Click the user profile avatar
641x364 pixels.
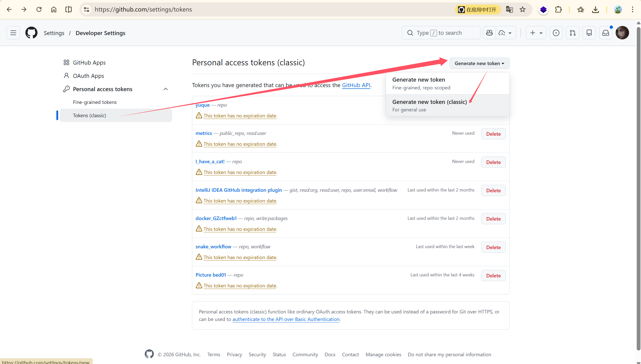622,33
